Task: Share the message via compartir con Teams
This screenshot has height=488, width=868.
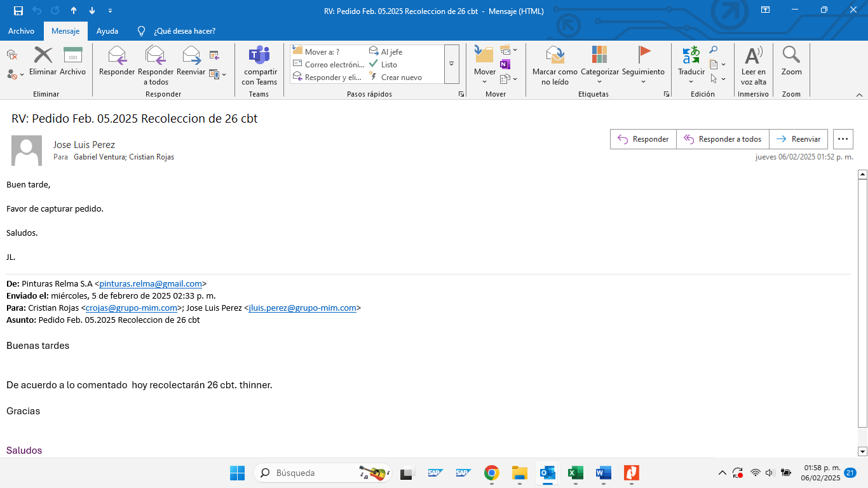Action: [x=259, y=65]
